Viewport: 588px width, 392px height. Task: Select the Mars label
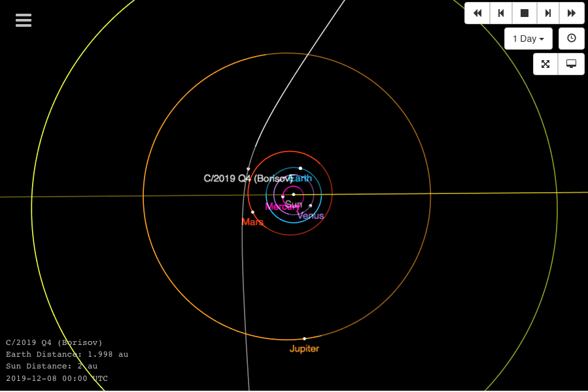[x=252, y=222]
